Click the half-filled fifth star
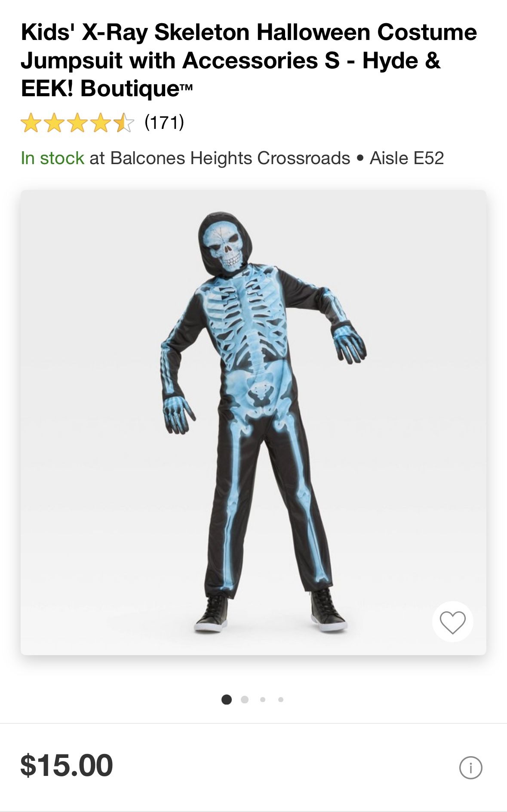This screenshot has height=812, width=507. (x=124, y=123)
